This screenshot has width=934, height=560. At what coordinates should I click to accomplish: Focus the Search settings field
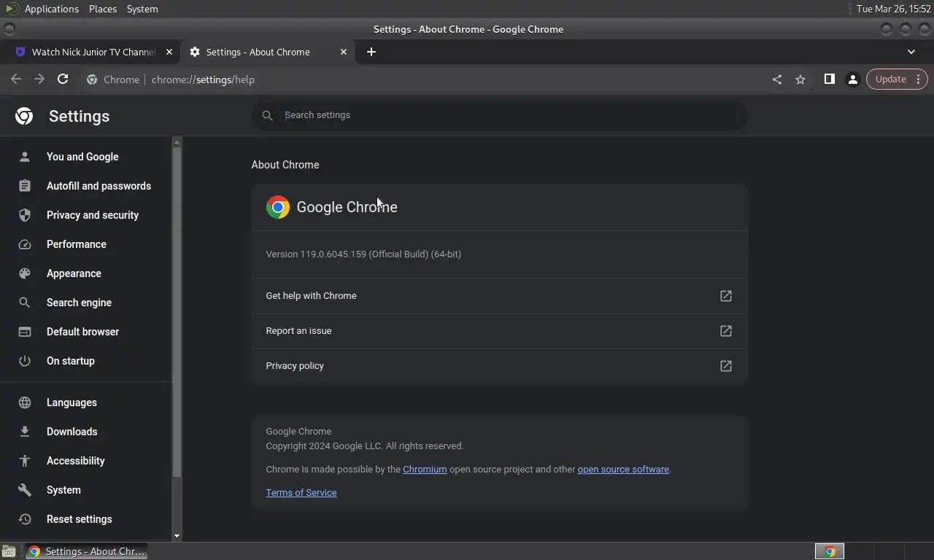point(500,115)
